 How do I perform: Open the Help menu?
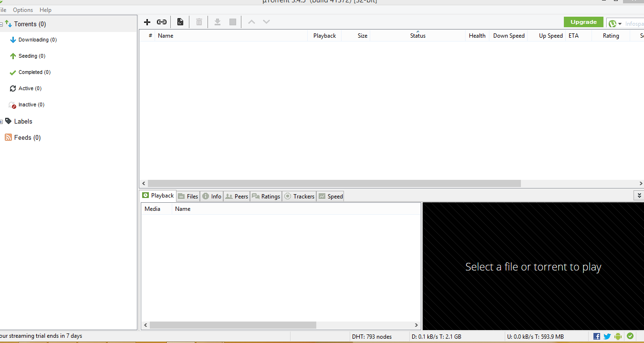(45, 10)
